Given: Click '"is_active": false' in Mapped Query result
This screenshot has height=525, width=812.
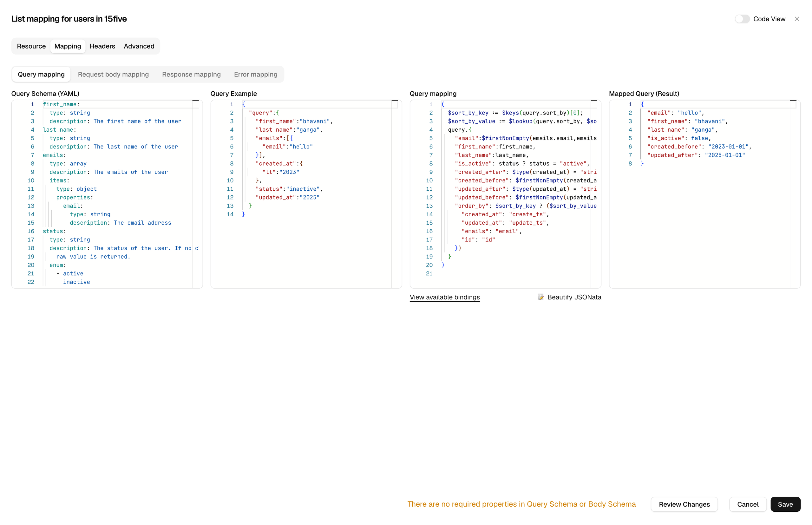Looking at the screenshot, I should click(x=679, y=138).
